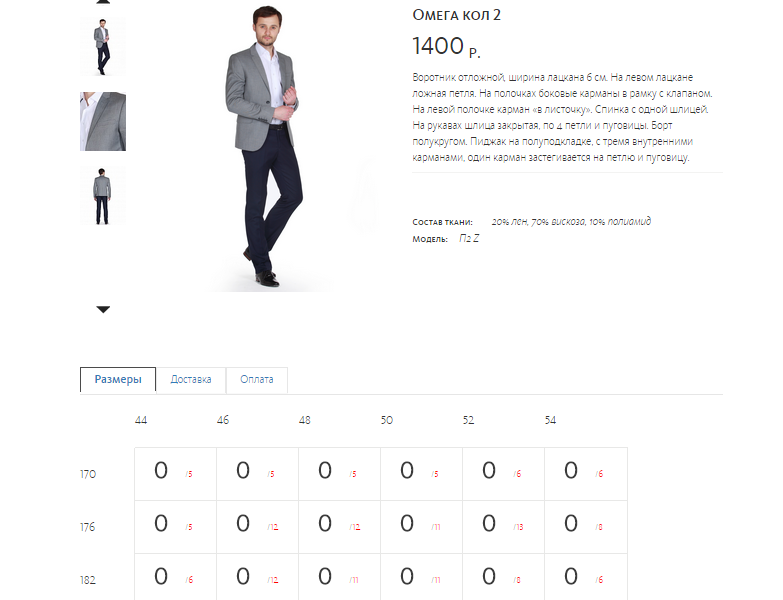
Task: Show next thumbnails with the down arrow
Action: point(103,309)
